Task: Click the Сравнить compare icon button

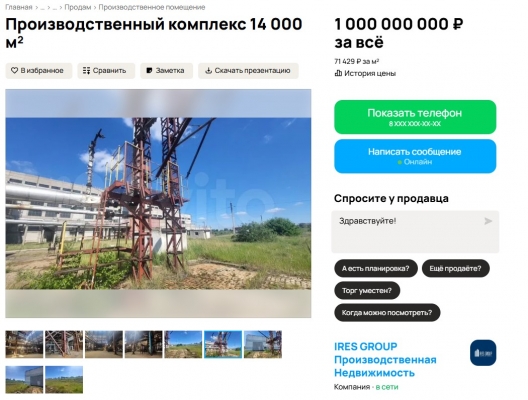Action: click(106, 71)
